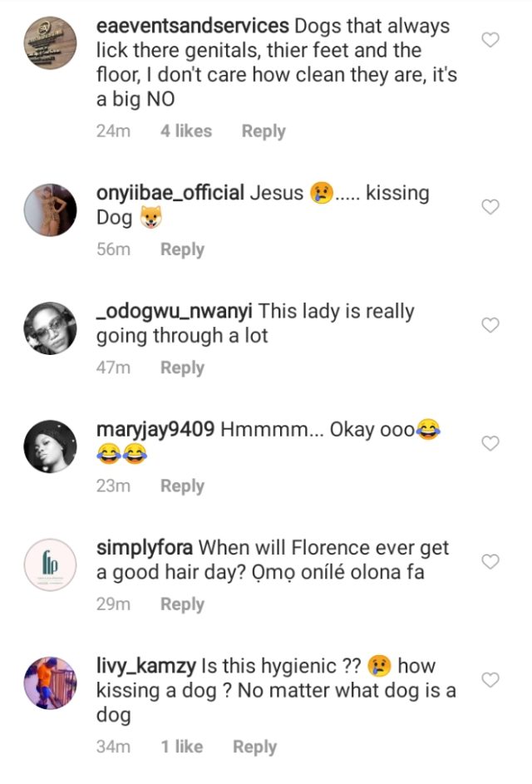Reply to onyiibae_official's comment
532x784 pixels.
[x=182, y=249]
